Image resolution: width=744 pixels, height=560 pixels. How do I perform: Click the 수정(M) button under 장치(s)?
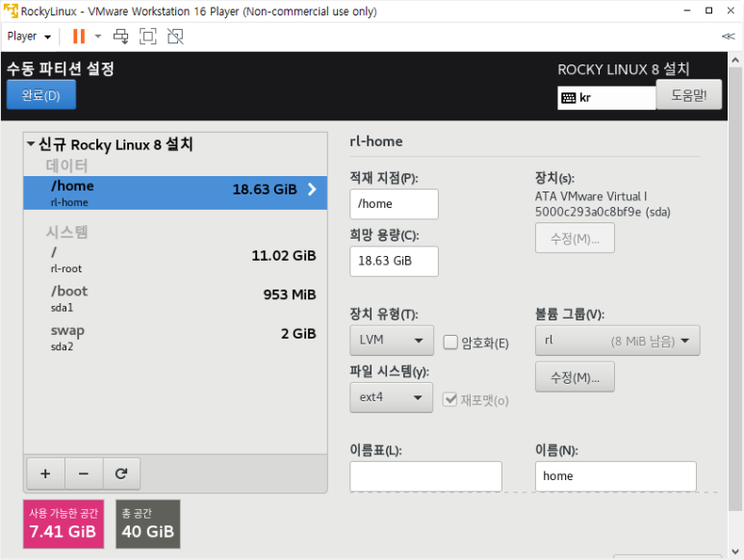(575, 238)
